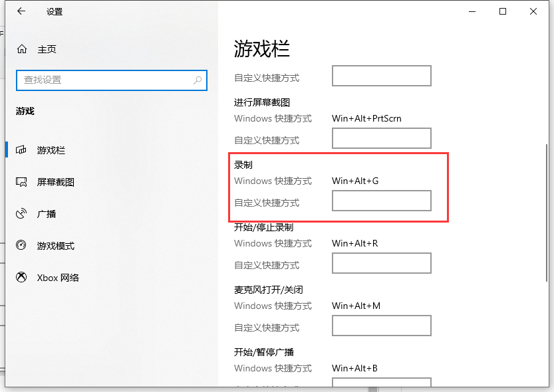Open 屏幕截图 sidebar icon
The image size is (554, 392).
pyautogui.click(x=22, y=182)
